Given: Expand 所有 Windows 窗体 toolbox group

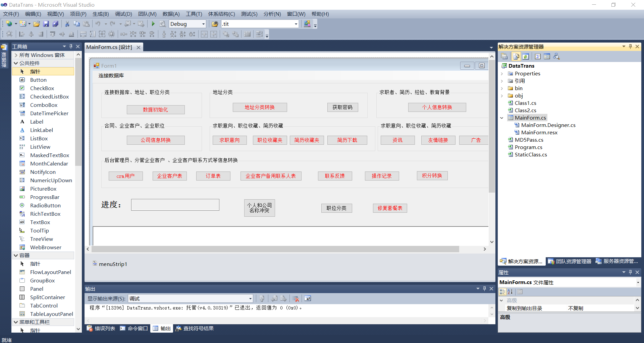Looking at the screenshot, I should pos(16,55).
